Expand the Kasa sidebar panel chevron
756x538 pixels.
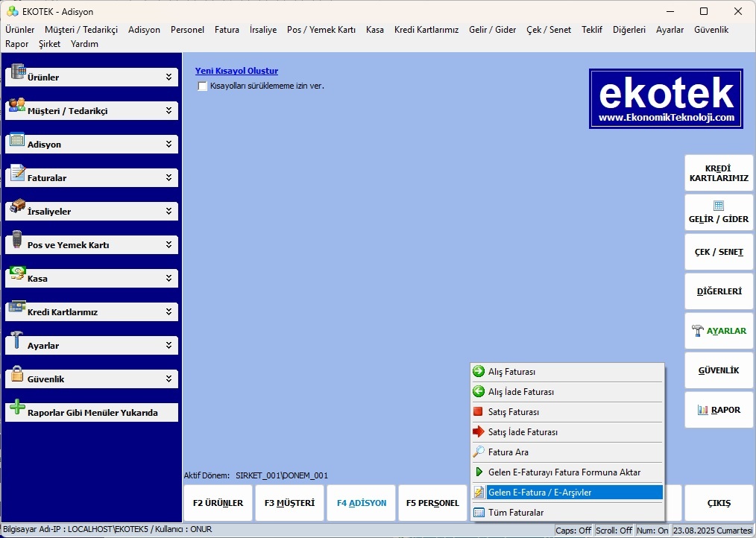click(x=168, y=278)
